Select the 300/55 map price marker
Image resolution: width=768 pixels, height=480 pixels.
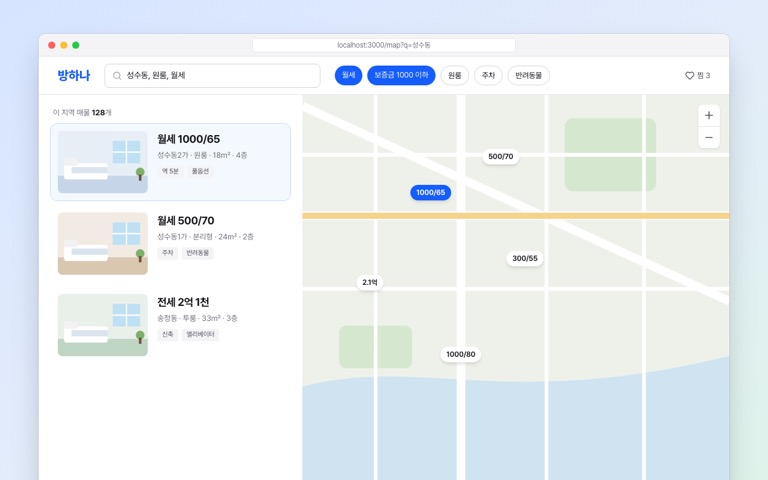(525, 258)
